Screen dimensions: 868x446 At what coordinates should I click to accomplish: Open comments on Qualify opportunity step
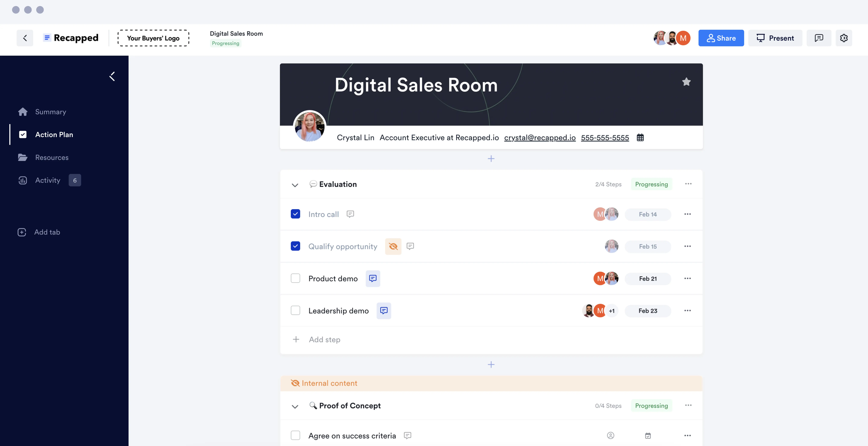[x=410, y=246]
